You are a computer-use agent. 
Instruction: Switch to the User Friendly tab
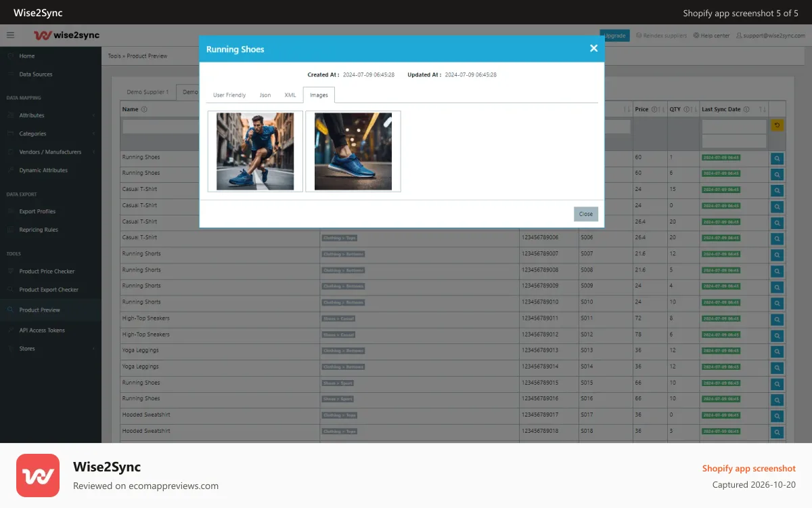[229, 95]
